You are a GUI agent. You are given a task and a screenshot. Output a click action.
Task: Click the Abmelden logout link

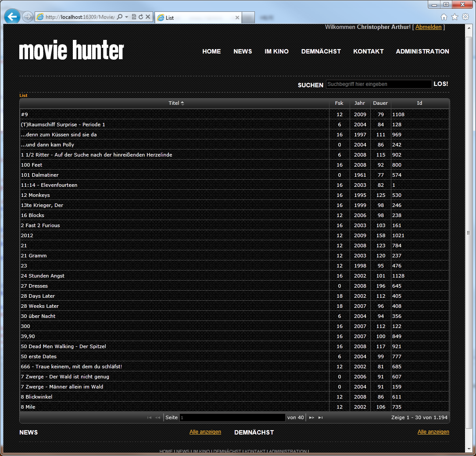coord(428,27)
